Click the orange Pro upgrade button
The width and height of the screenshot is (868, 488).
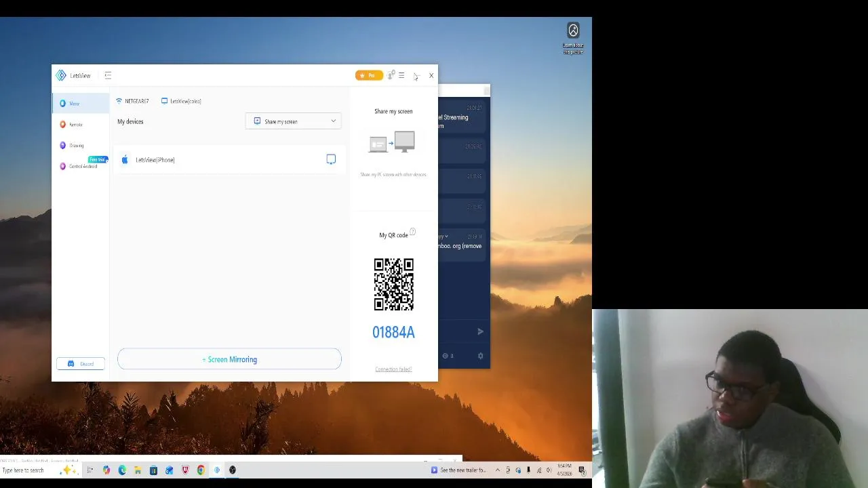(369, 75)
